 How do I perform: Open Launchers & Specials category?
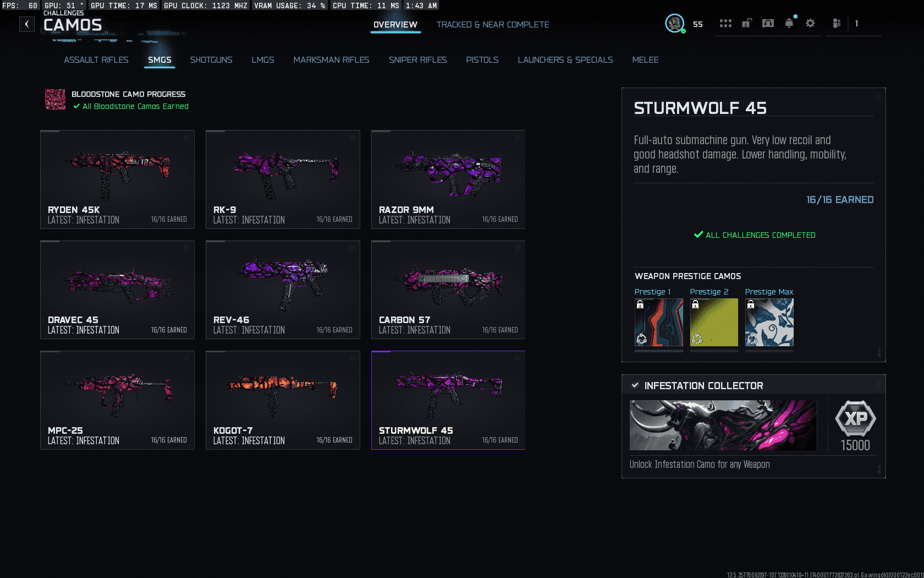pyautogui.click(x=565, y=60)
